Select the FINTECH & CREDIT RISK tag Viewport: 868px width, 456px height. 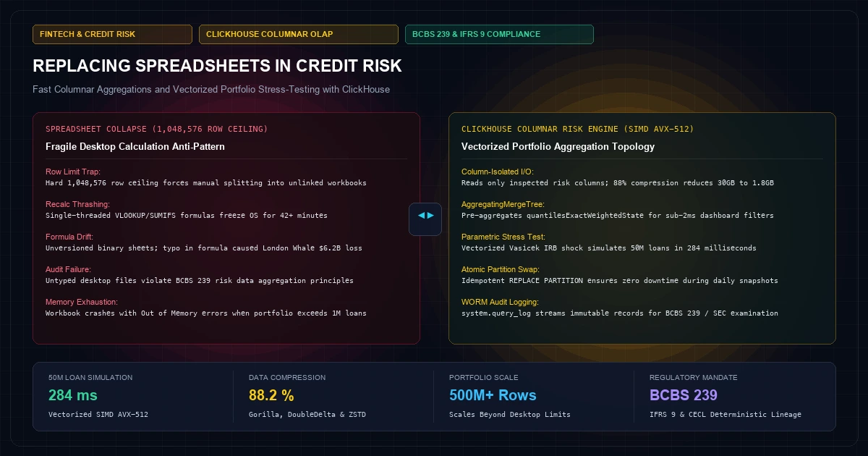click(x=112, y=34)
